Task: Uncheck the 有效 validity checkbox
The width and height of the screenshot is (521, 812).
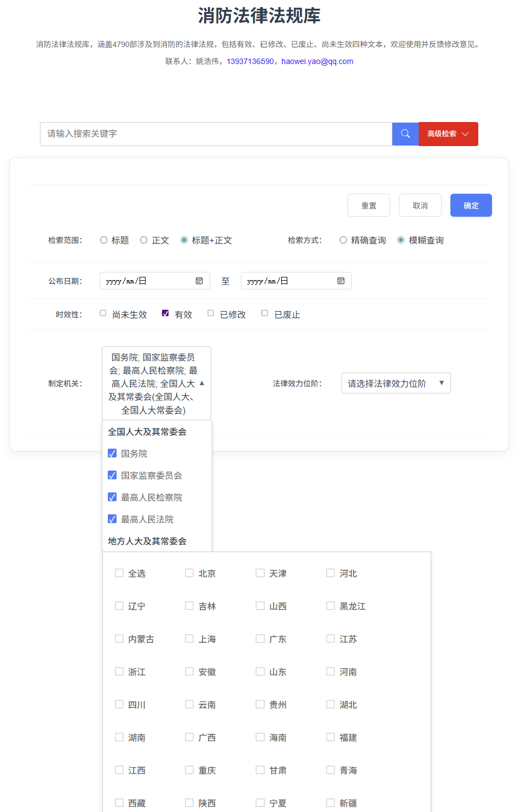Action: (165, 314)
